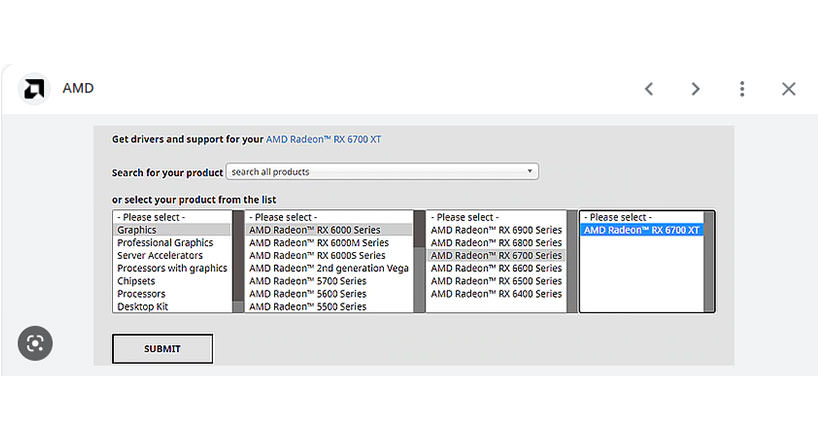
Task: Click first list's scrollbar
Action: (x=238, y=261)
